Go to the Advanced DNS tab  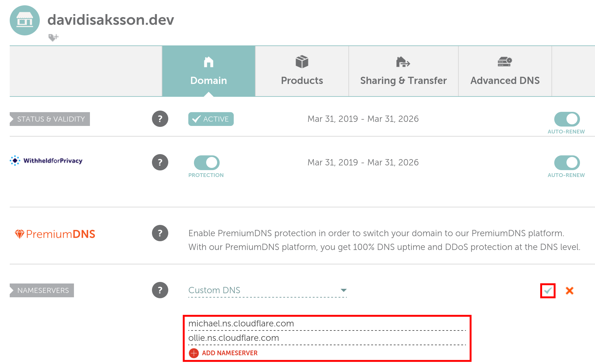[505, 71]
